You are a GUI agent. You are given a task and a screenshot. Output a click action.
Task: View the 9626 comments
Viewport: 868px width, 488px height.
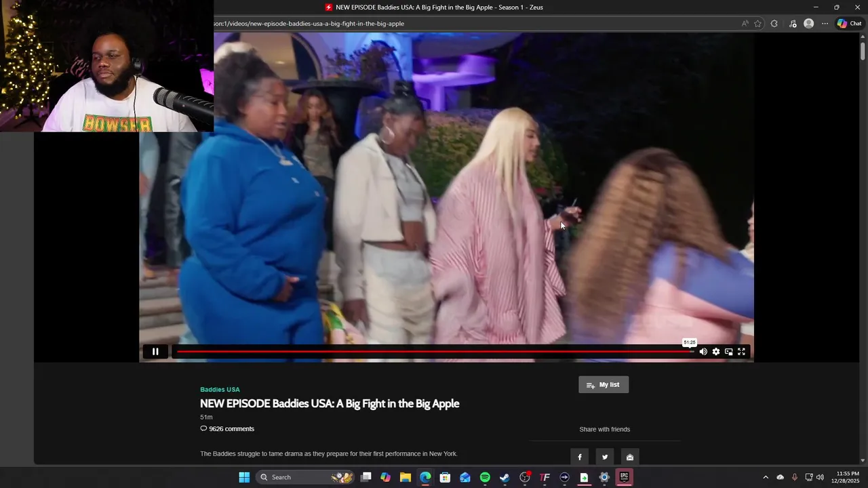pos(227,429)
